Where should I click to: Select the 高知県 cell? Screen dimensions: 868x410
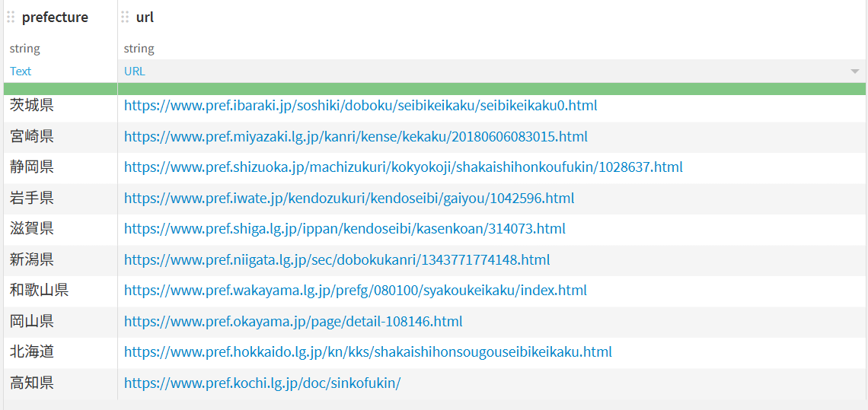click(x=60, y=383)
